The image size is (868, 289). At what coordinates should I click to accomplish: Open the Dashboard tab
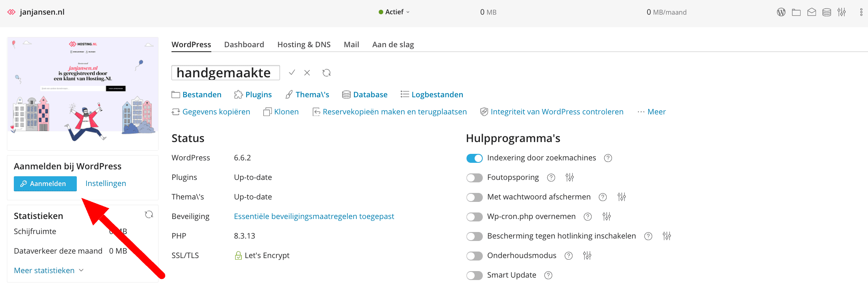(244, 44)
